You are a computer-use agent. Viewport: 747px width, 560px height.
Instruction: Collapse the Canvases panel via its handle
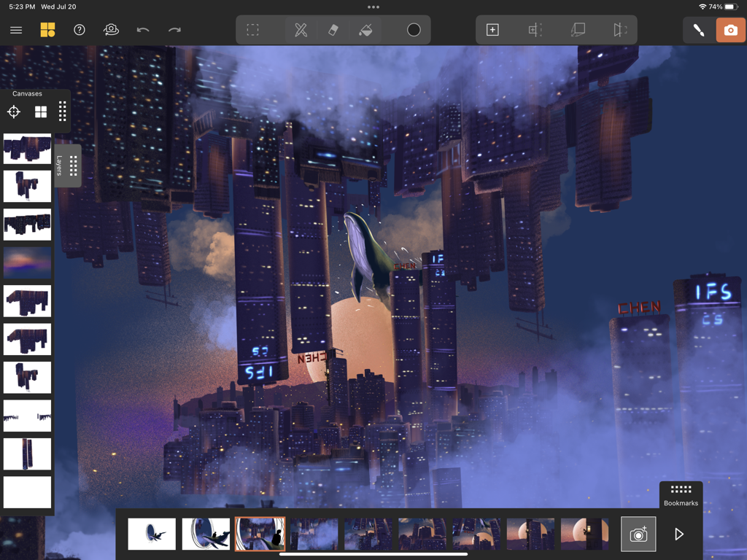tap(61, 112)
